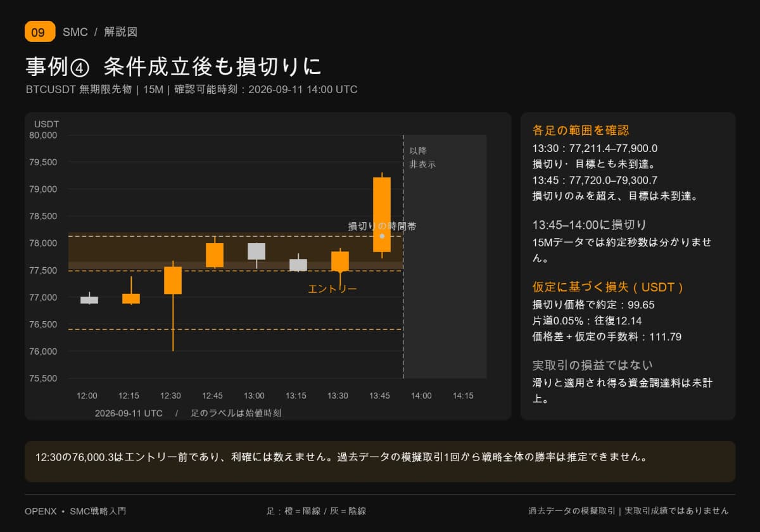
Task: Select the orange 13:30 candle body
Action: point(340,262)
